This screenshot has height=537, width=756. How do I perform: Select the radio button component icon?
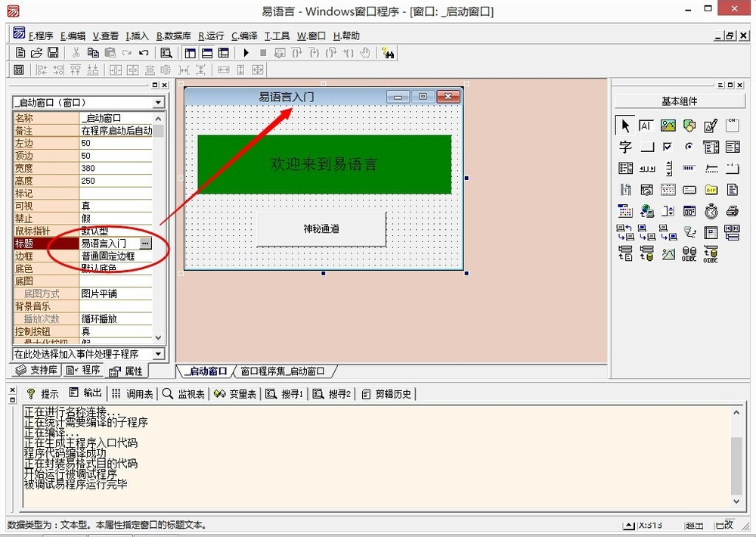(x=689, y=147)
